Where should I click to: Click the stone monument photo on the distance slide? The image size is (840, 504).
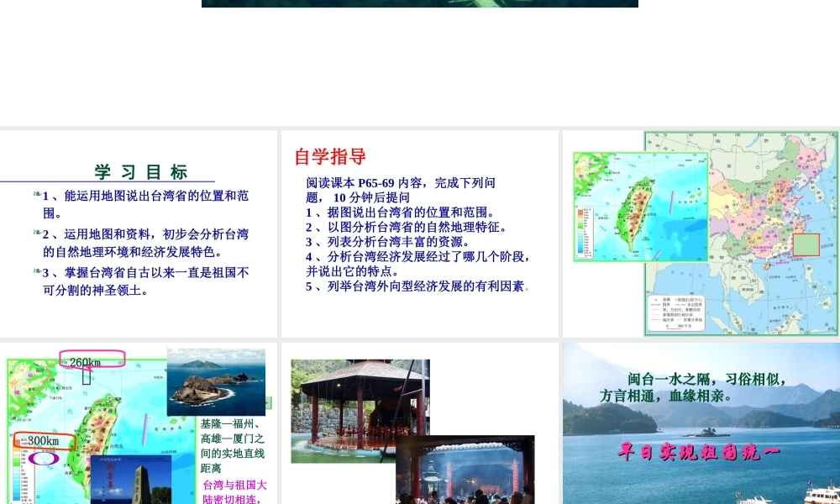pos(131,480)
